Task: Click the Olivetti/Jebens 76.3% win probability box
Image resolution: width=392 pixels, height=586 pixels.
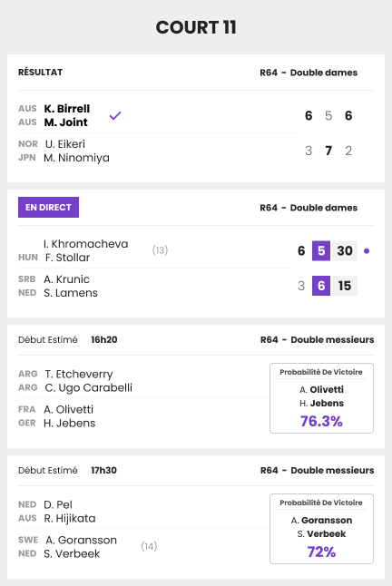Action: pyautogui.click(x=321, y=398)
